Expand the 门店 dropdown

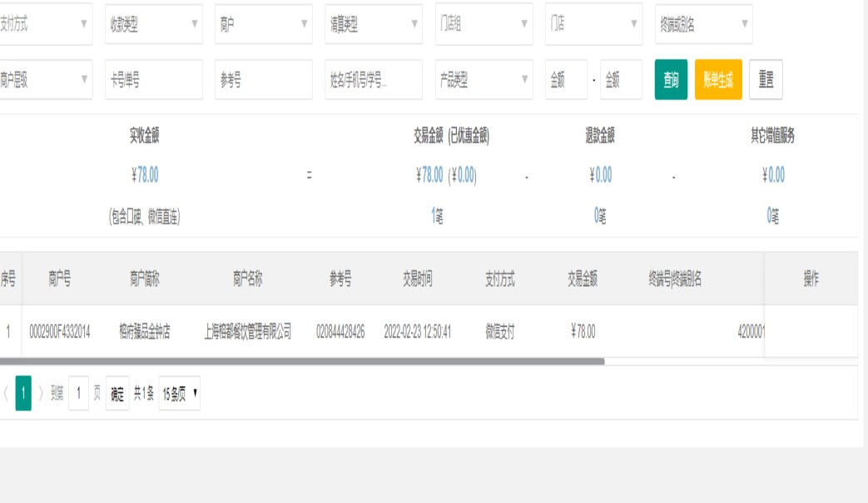pos(593,24)
